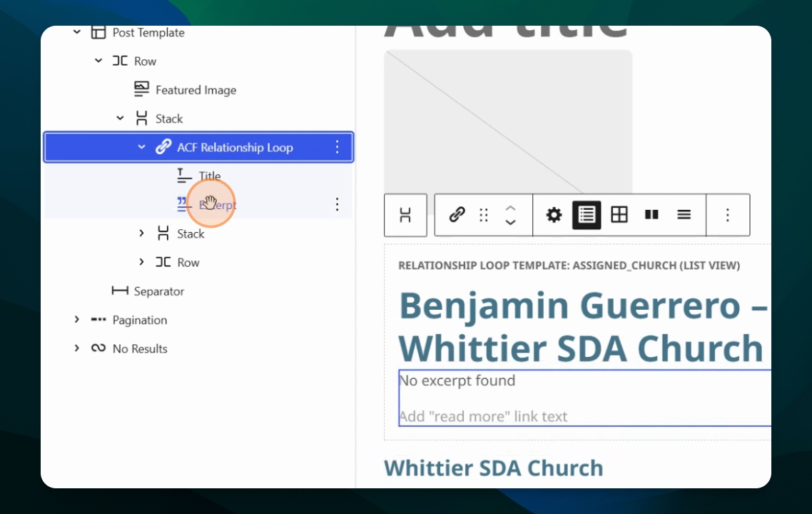Click the drag handle dots in toolbar
Viewport: 812px width, 514px height.
pos(484,215)
